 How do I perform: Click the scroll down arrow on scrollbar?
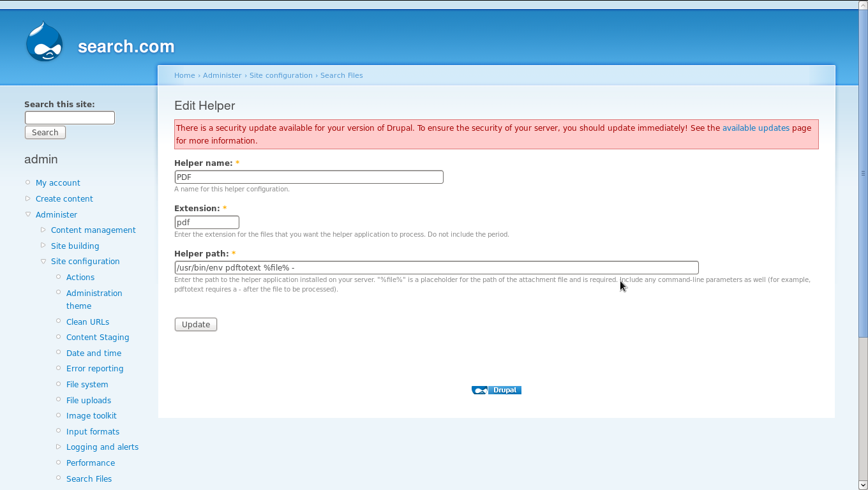coord(863,485)
